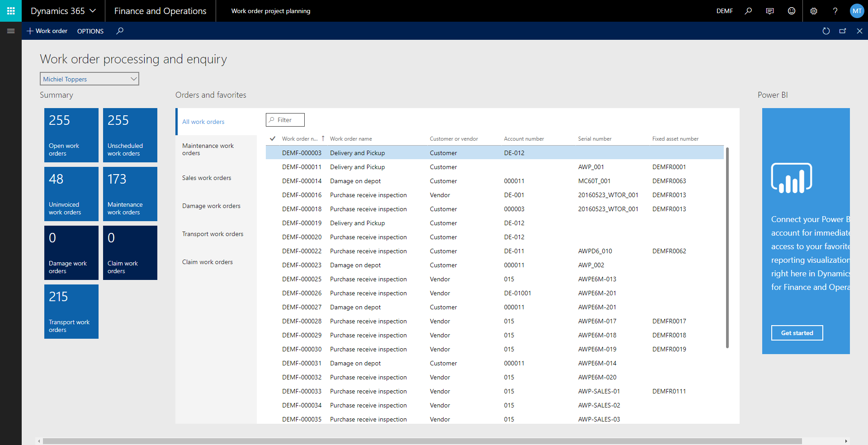
Task: Open work order DEMF-000035
Action: pyautogui.click(x=302, y=419)
